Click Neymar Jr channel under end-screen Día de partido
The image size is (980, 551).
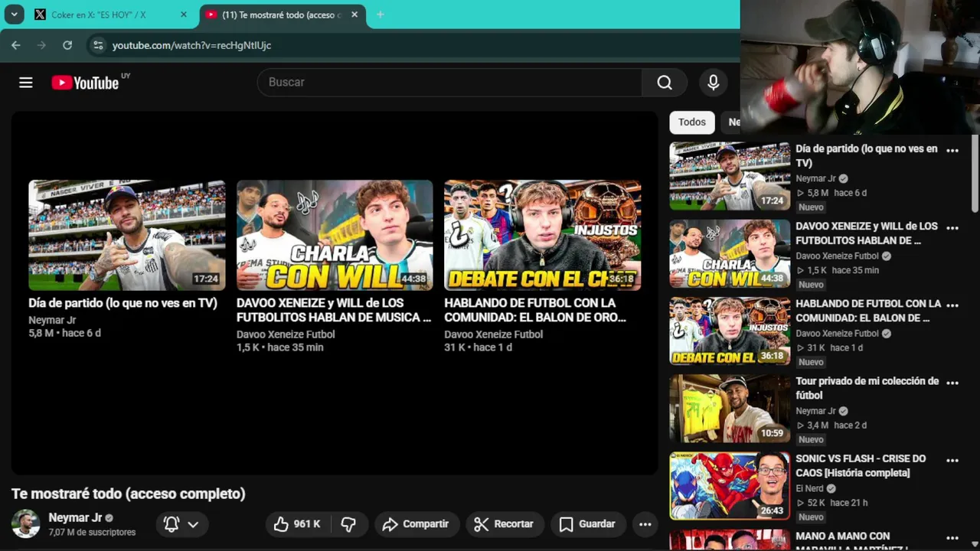click(52, 320)
